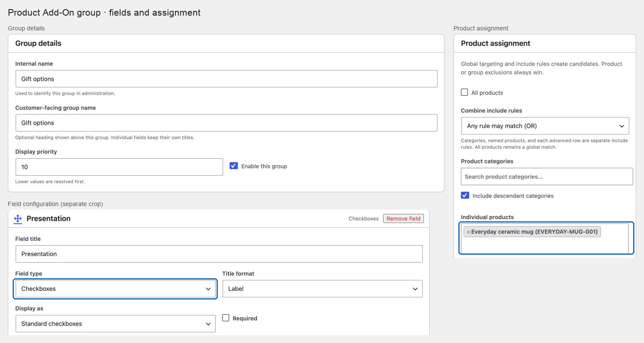Click the Product categories label

point(487,161)
